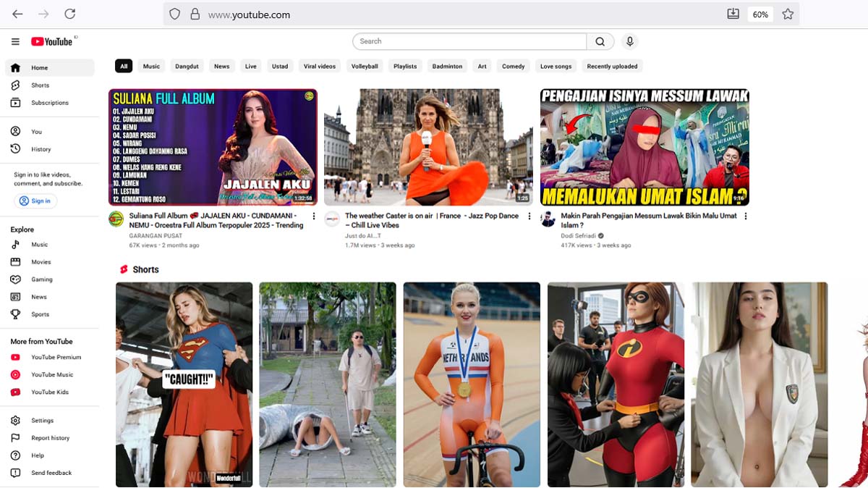Select the Recently uploaded filter chip
Viewport: 868px width, 488px height.
pyautogui.click(x=612, y=66)
